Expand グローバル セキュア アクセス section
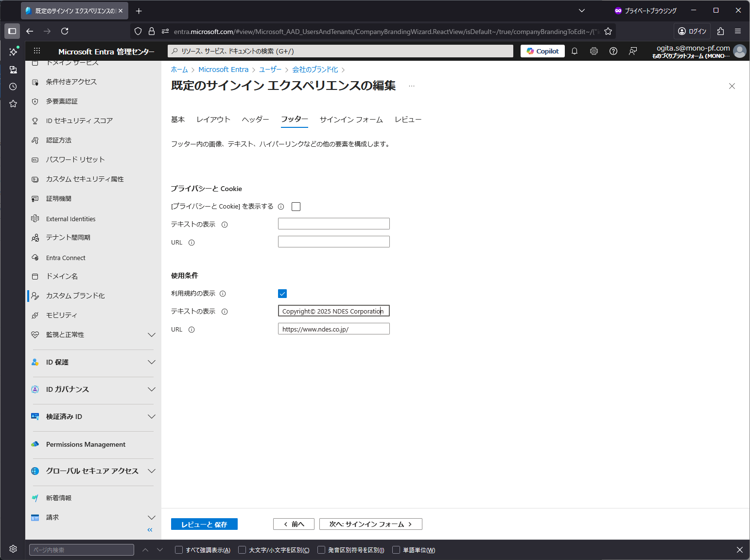This screenshot has width=750, height=560. pos(151,471)
